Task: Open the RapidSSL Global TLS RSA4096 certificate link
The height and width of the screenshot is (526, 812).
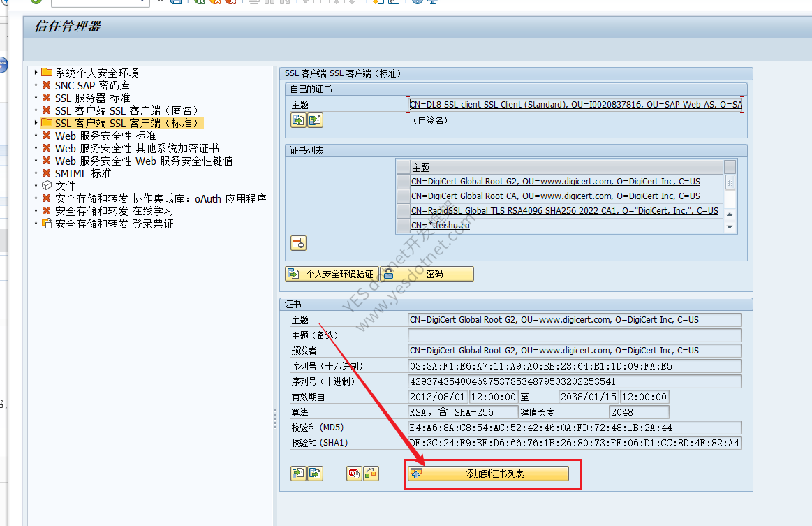Action: pos(564,211)
